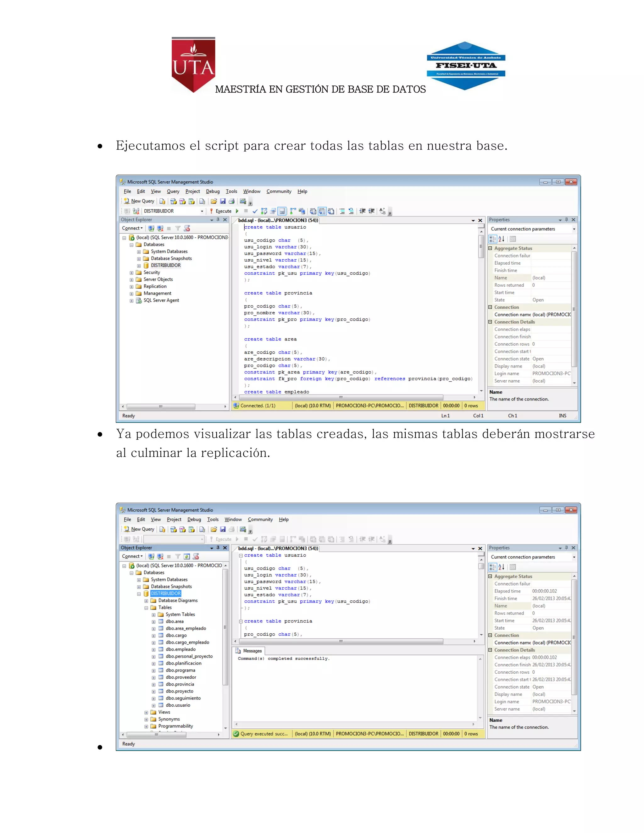Viewport: 644px width, 833px height.
Task: Click the Increase Indent icon in upper SSMS toolbar
Action: 371,211
